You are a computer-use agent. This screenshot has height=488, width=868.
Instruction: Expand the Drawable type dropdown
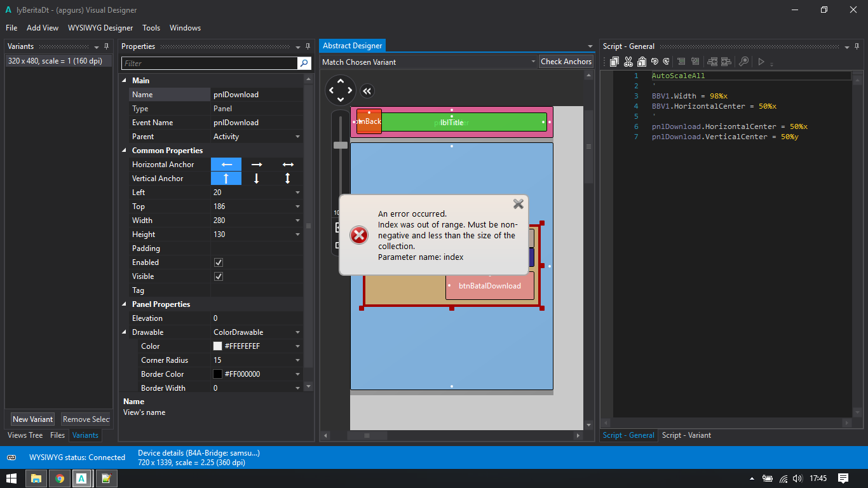[297, 332]
